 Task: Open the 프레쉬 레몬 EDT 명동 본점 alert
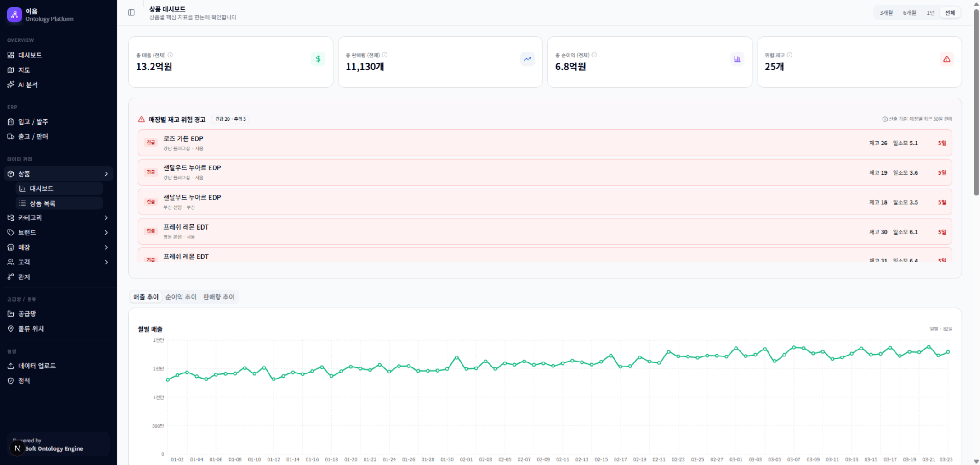pos(545,232)
